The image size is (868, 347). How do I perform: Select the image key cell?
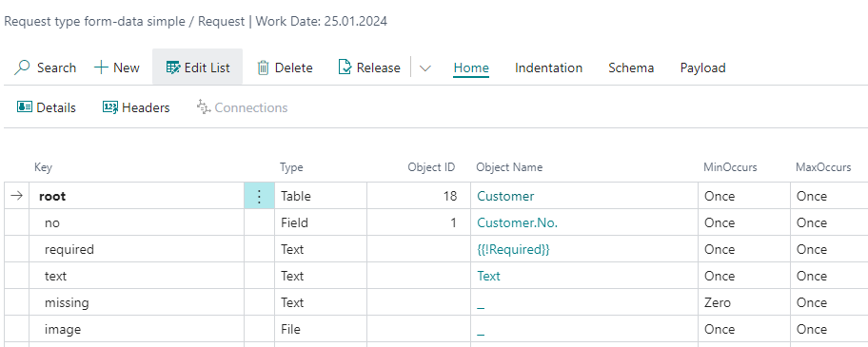tap(137, 329)
